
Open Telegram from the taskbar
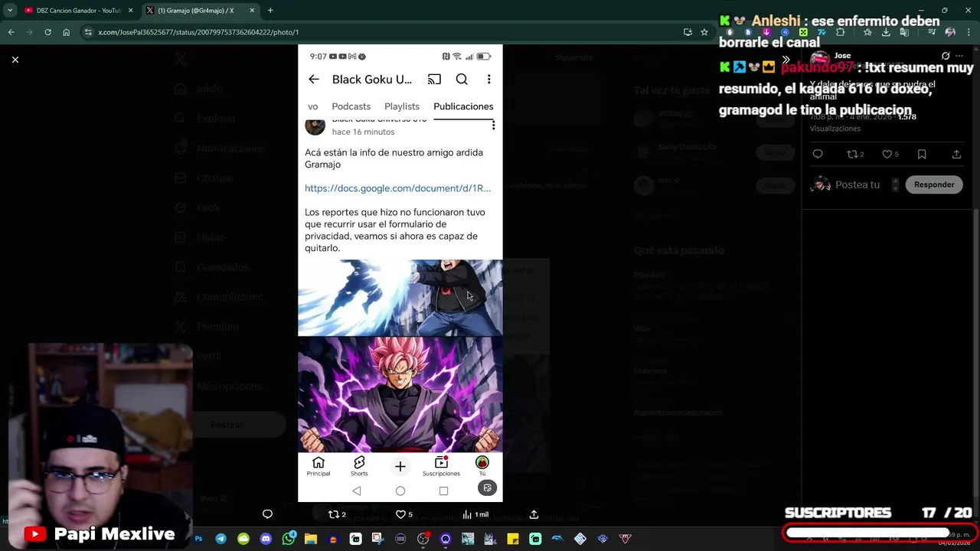coord(220,539)
